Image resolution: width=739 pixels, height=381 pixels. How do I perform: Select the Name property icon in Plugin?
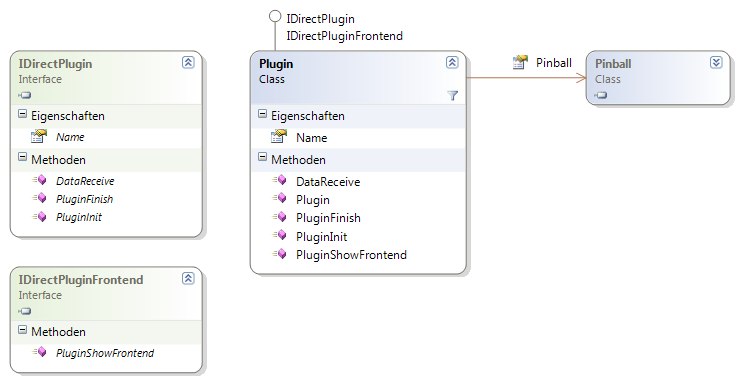(x=279, y=137)
